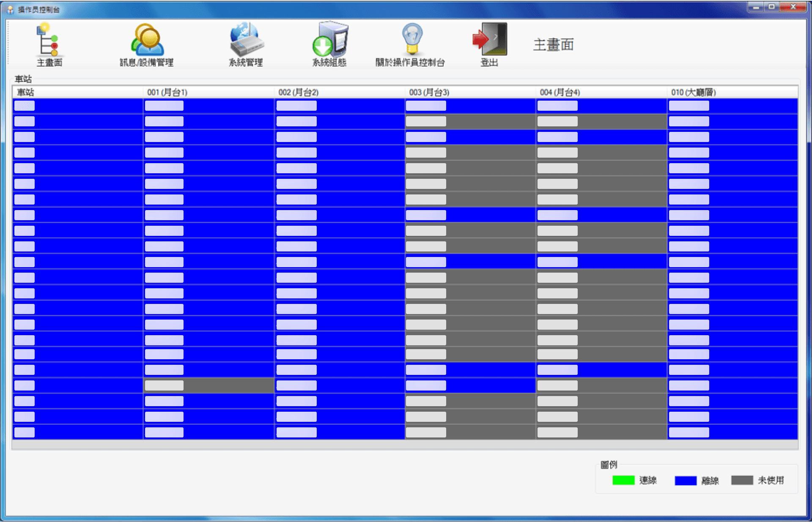Click the 車站 column header
The height and width of the screenshot is (522, 812).
click(x=25, y=92)
